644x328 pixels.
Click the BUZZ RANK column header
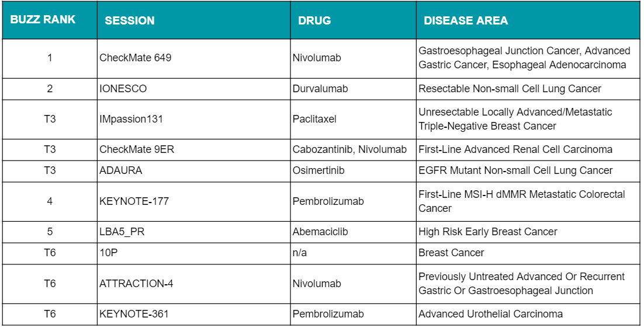50,20
